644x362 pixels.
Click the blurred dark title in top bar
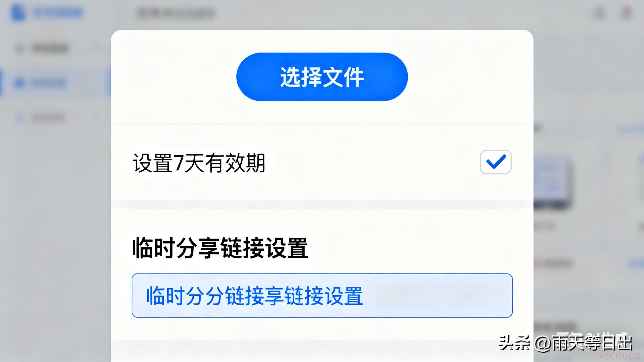coord(176,13)
